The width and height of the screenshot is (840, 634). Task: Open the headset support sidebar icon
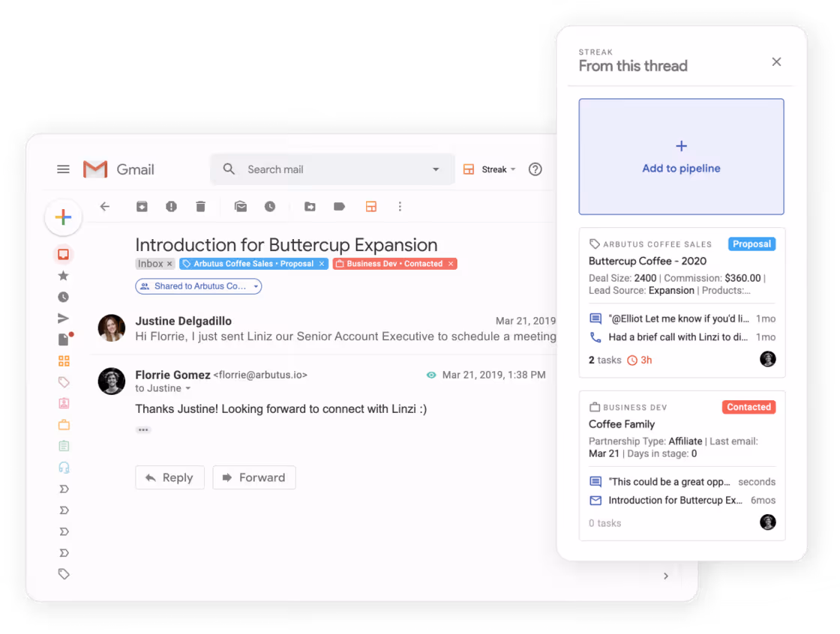pos(64,468)
